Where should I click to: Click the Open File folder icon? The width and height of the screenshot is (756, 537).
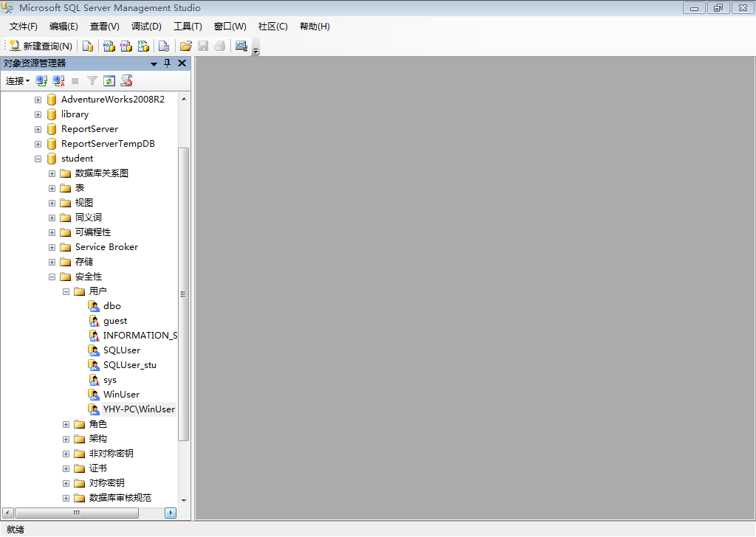[x=186, y=46]
